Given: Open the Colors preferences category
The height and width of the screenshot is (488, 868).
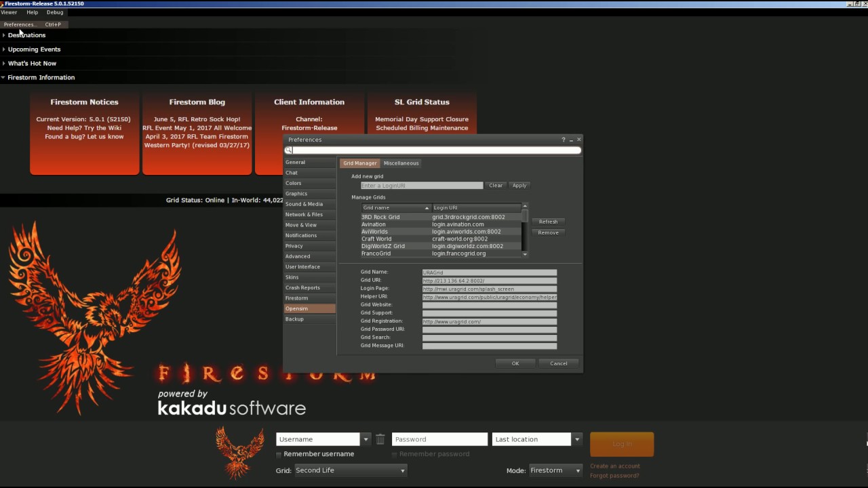Looking at the screenshot, I should pyautogui.click(x=310, y=183).
